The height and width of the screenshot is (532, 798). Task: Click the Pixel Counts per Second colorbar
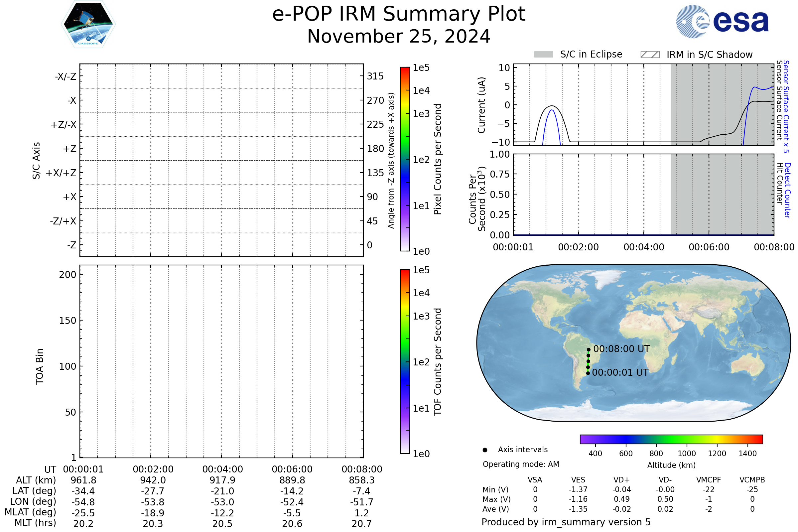(405, 159)
